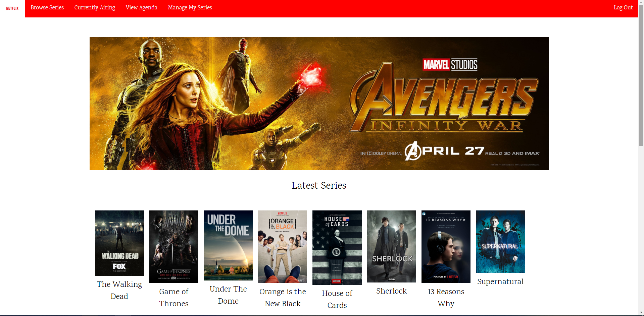Select Manage My Series in navbar

click(190, 7)
